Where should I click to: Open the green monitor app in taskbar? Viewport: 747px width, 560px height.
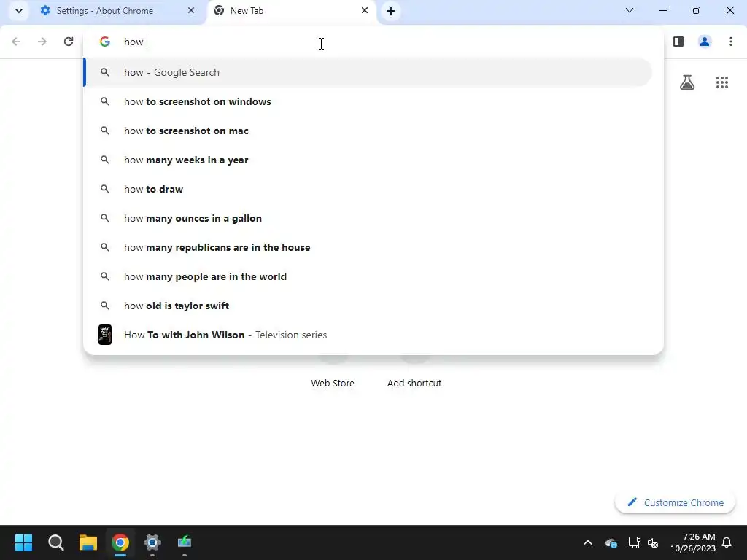click(185, 542)
